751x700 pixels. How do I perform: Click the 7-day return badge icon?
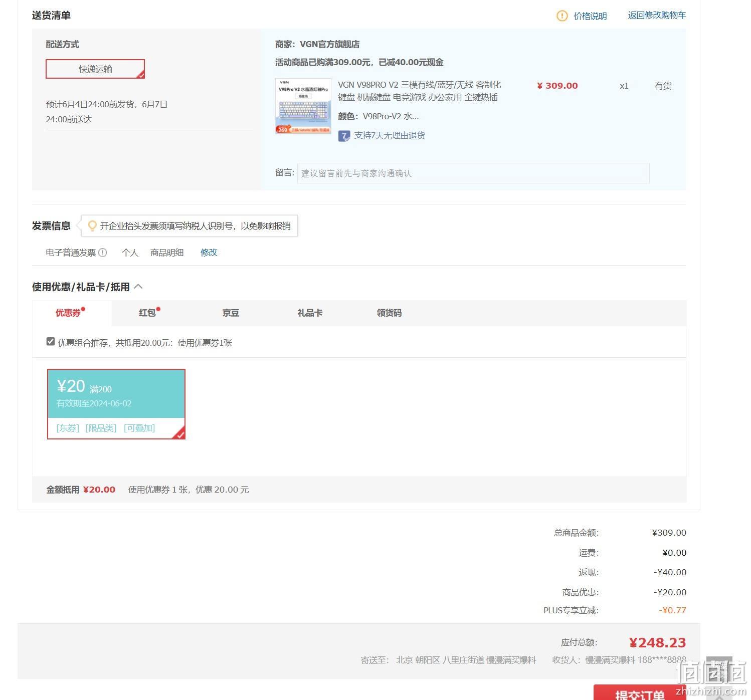[344, 136]
